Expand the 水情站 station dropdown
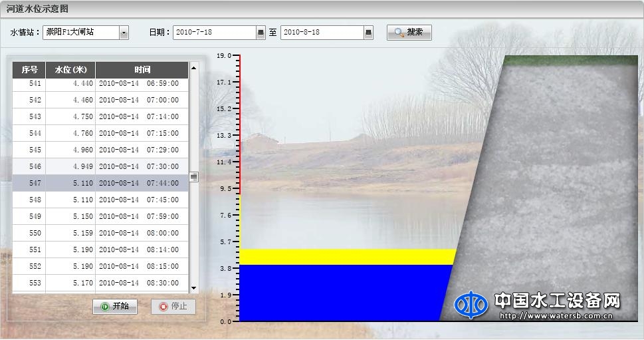Viewport: 644px width, 340px height. 124,33
